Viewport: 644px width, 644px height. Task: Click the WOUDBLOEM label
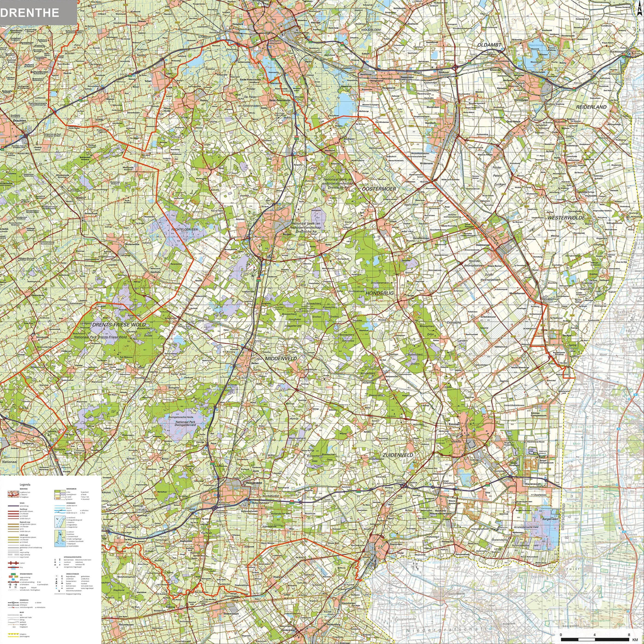[372, 30]
